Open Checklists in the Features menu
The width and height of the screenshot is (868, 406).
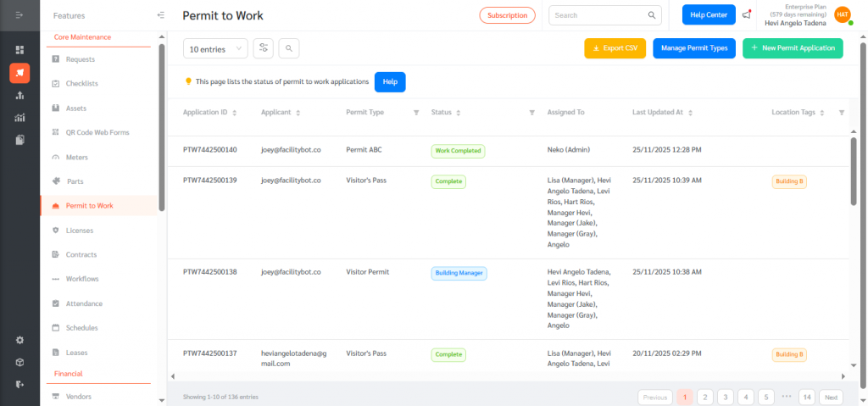pyautogui.click(x=81, y=84)
